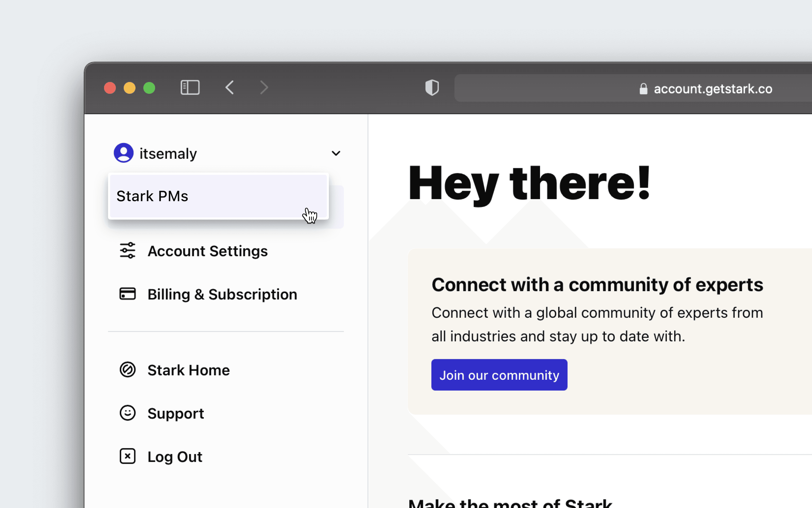The width and height of the screenshot is (812, 508).
Task: Click the browser forward arrow
Action: (x=264, y=88)
